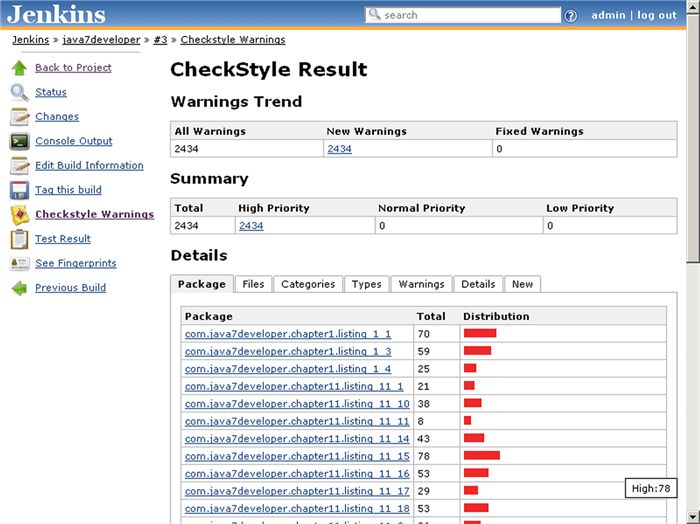Click the log out link

coord(657,15)
